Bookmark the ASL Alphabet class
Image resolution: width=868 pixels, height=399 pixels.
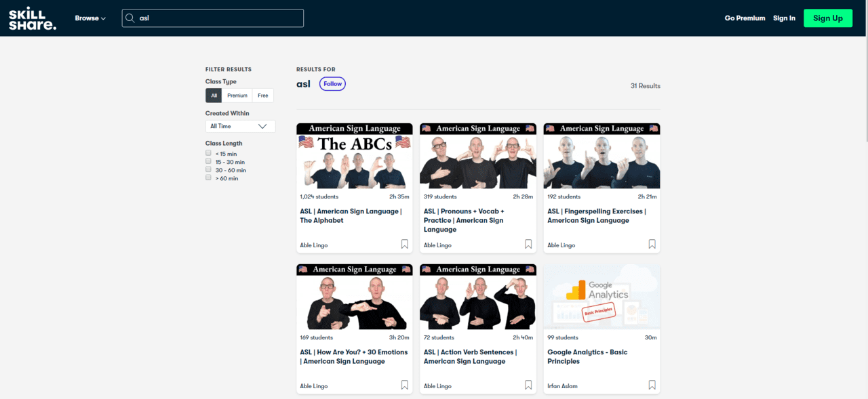(x=404, y=244)
